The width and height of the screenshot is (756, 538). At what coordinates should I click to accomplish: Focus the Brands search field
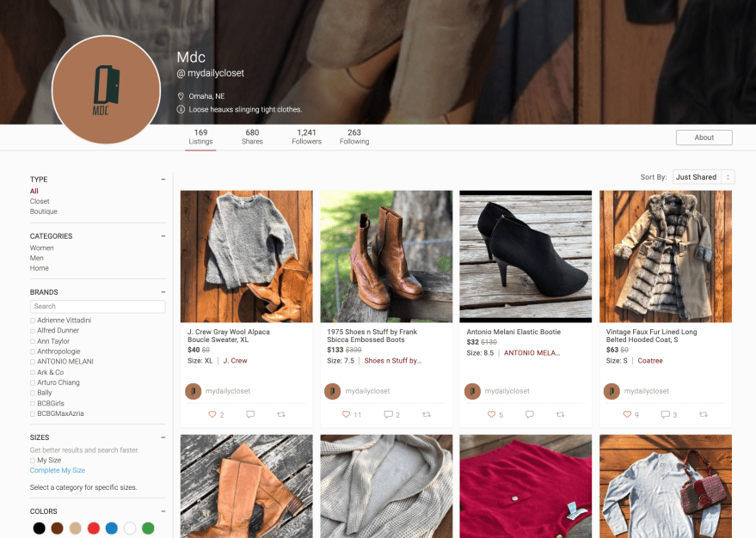click(97, 306)
